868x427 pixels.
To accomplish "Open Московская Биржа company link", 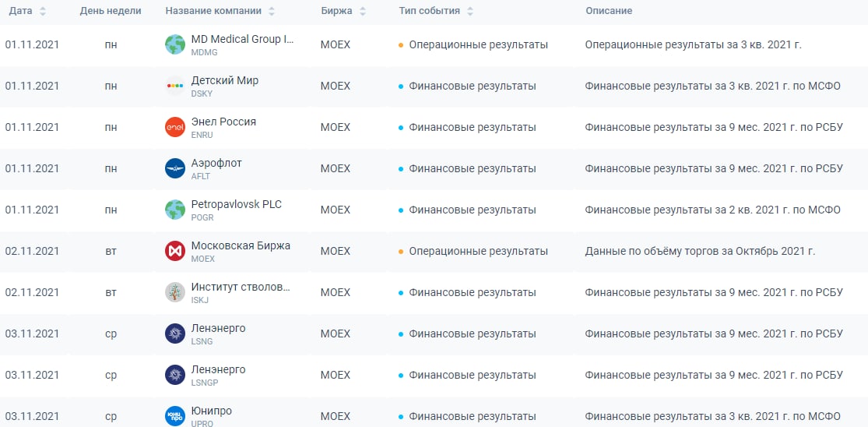I will pos(241,245).
